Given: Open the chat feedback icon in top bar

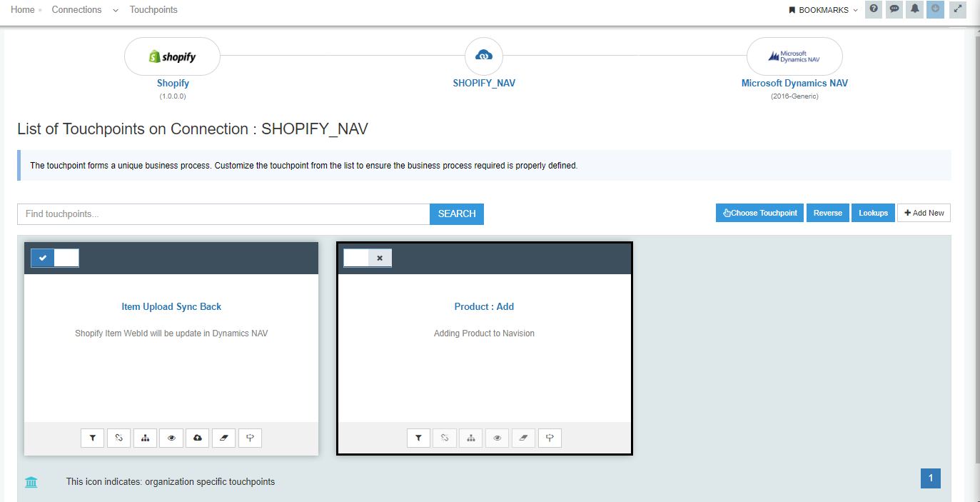Looking at the screenshot, I should tap(894, 9).
